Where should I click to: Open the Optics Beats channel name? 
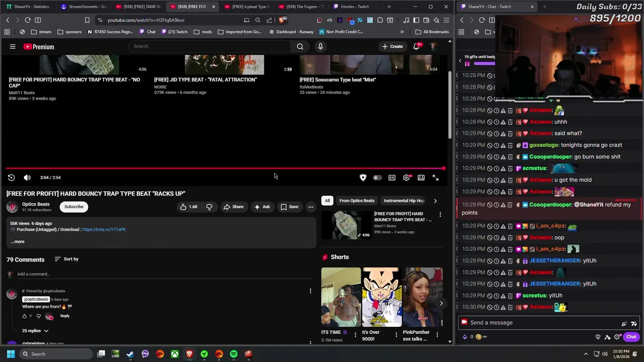[x=36, y=204]
